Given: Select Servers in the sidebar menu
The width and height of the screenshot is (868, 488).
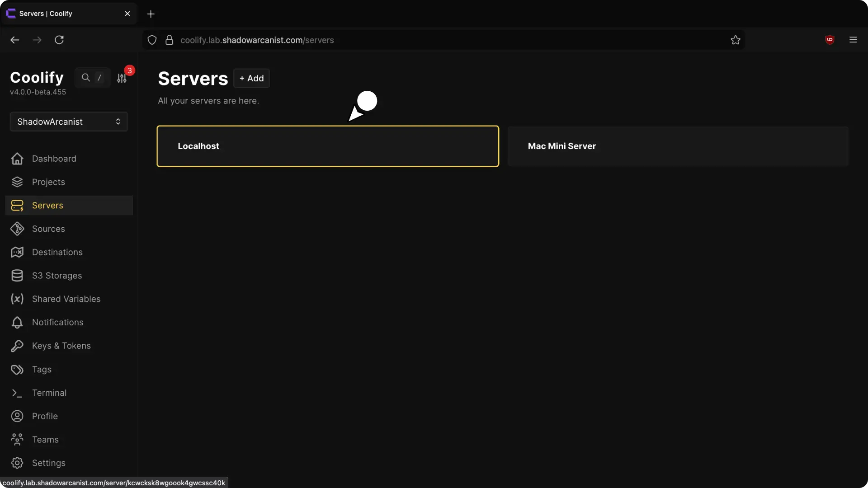Looking at the screenshot, I should 47,205.
